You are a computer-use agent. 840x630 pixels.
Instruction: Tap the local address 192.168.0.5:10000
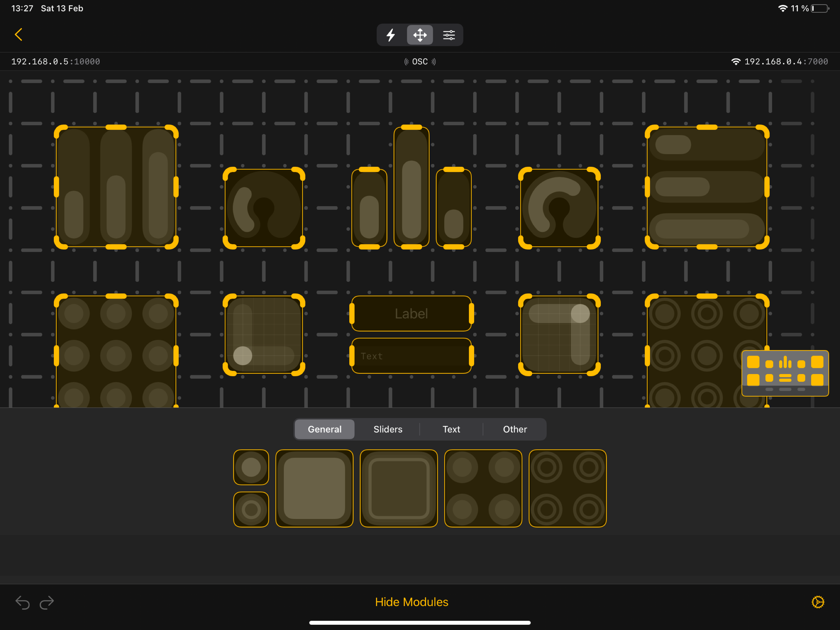point(56,62)
